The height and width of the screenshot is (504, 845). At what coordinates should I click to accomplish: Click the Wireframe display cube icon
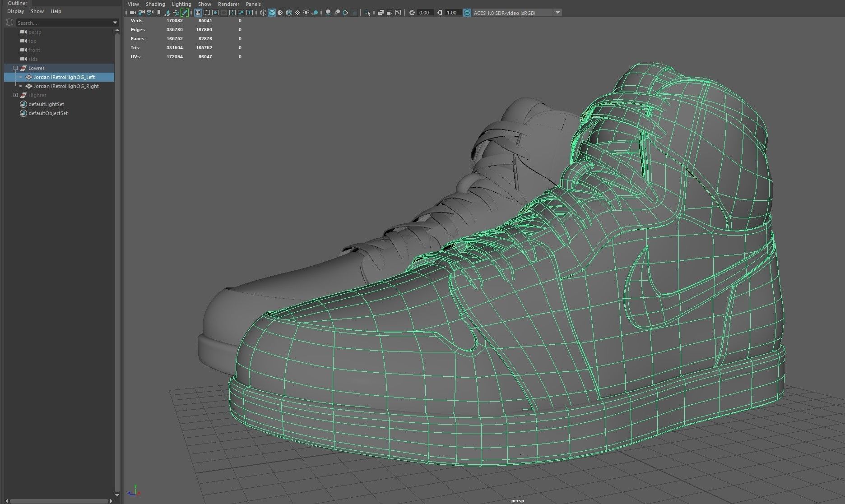(x=263, y=13)
